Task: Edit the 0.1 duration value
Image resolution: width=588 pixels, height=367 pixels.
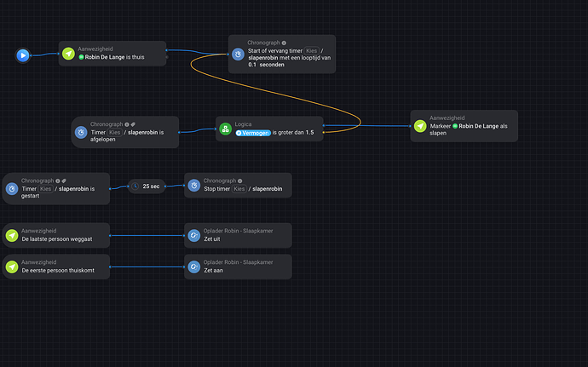Action: point(252,65)
